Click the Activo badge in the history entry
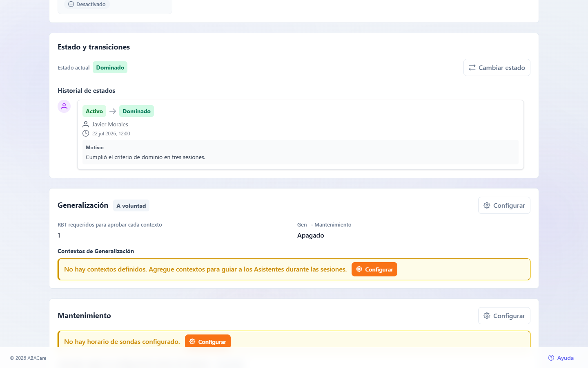The image size is (588, 368). 94,111
